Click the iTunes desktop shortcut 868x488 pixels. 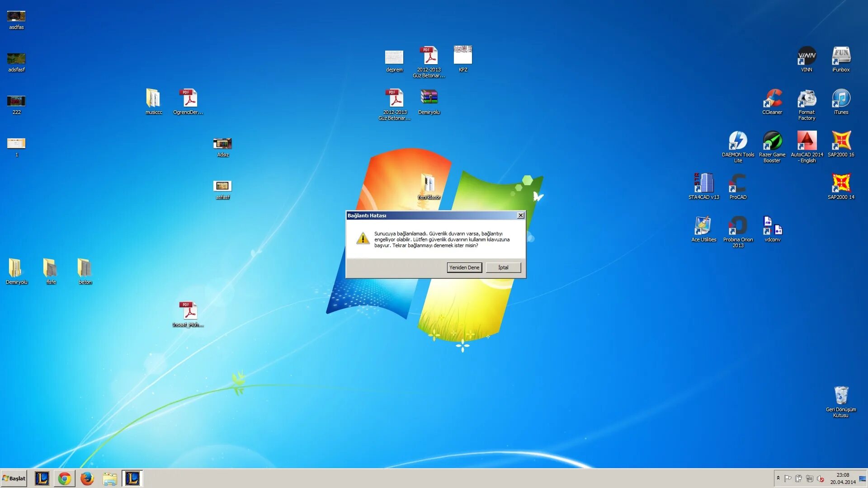(841, 99)
